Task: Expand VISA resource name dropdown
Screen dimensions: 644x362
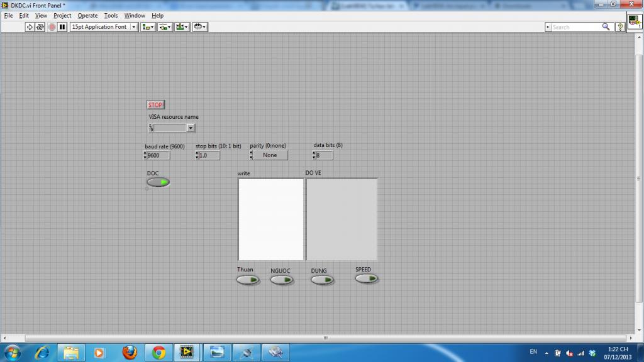Action: (x=191, y=128)
